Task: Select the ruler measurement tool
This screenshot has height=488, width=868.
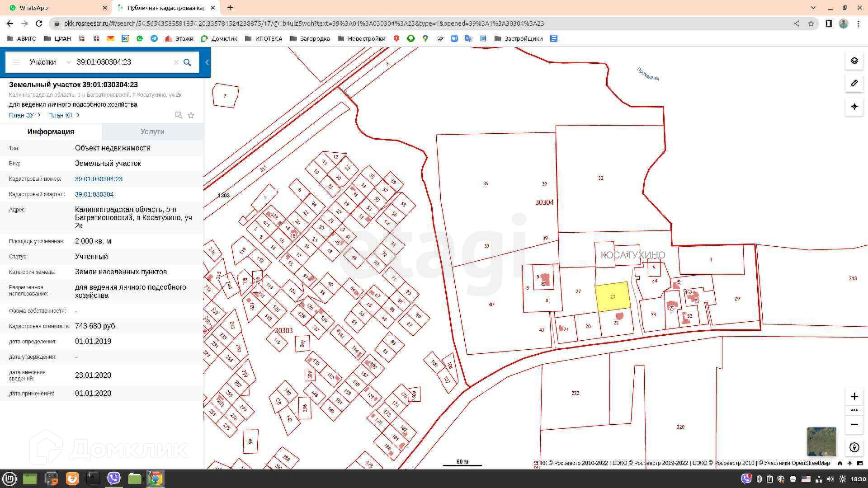Action: (x=854, y=84)
